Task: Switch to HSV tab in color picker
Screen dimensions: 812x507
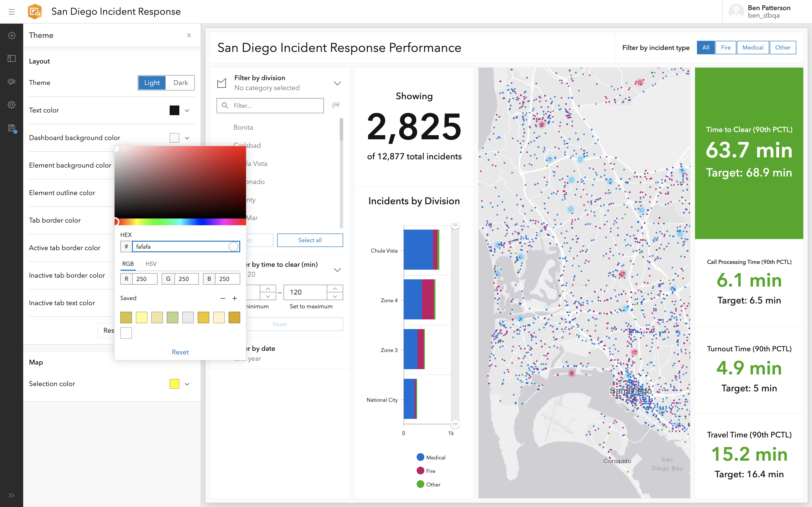Action: (x=151, y=264)
